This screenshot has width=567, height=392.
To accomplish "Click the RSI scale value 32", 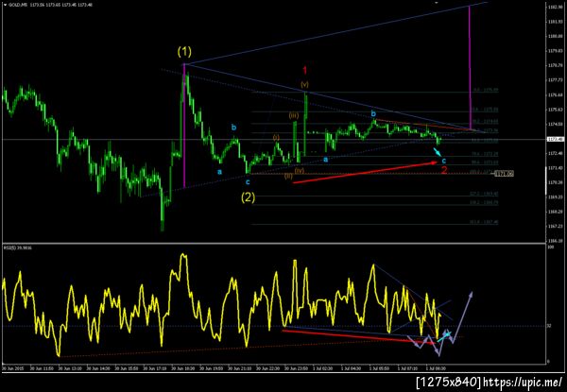I will (549, 326).
